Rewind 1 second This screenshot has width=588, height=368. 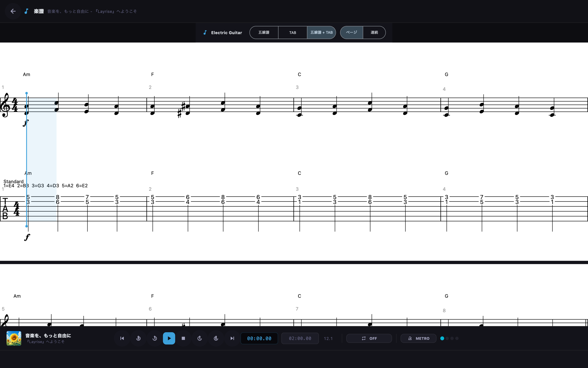click(x=155, y=338)
